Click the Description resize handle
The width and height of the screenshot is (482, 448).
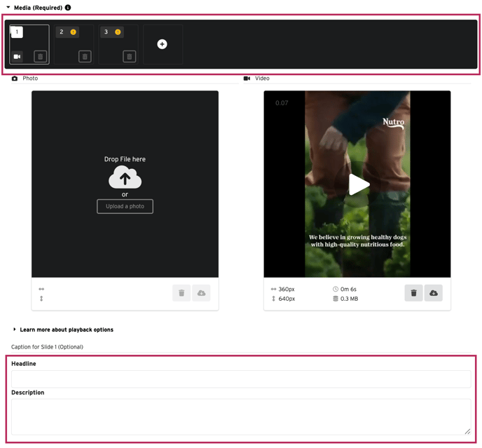(x=467, y=431)
